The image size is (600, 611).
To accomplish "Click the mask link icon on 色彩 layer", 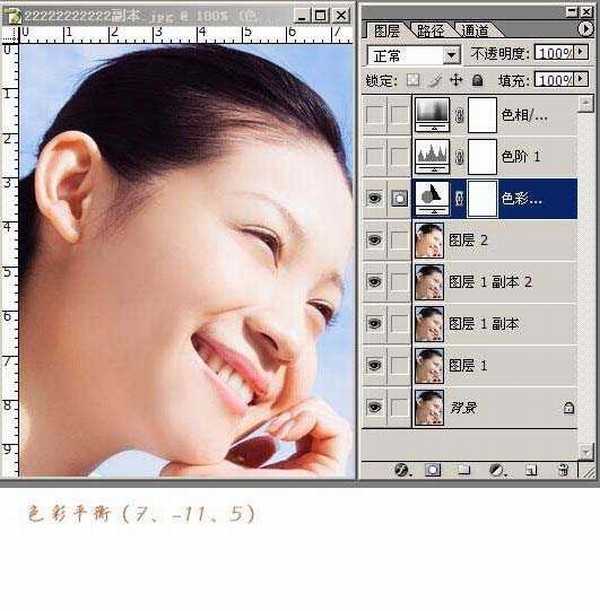I will (x=459, y=199).
